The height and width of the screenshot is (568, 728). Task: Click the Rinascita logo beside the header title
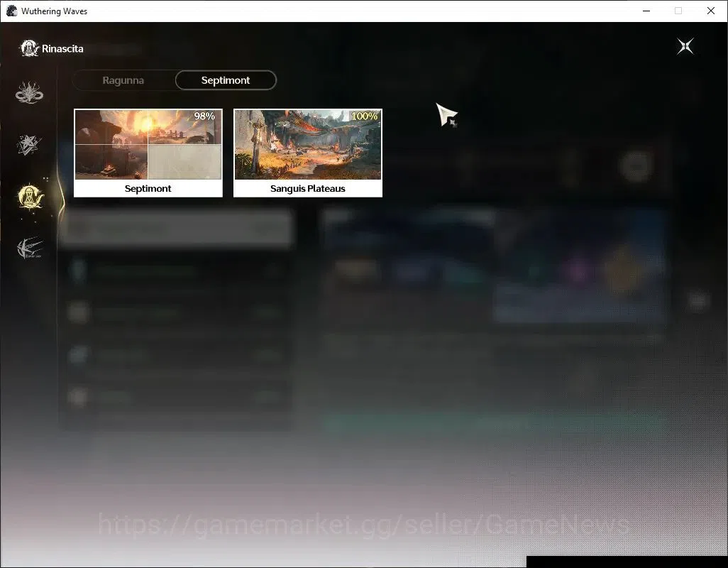29,48
